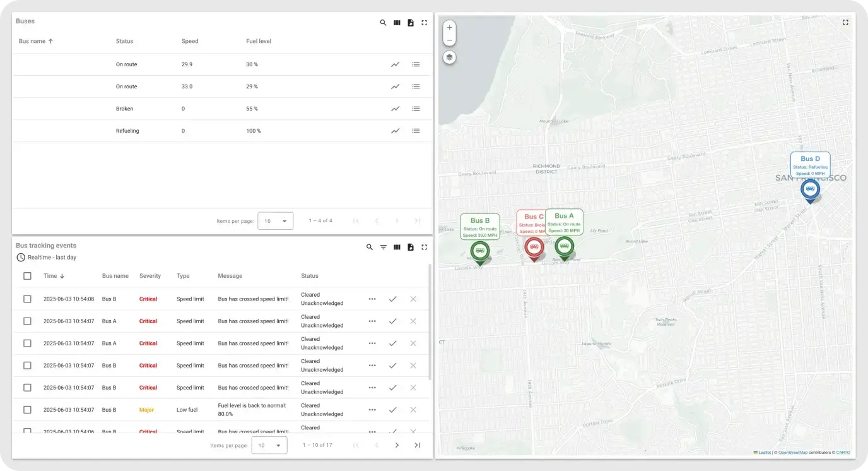Sort the table by Bus name column

(32, 41)
